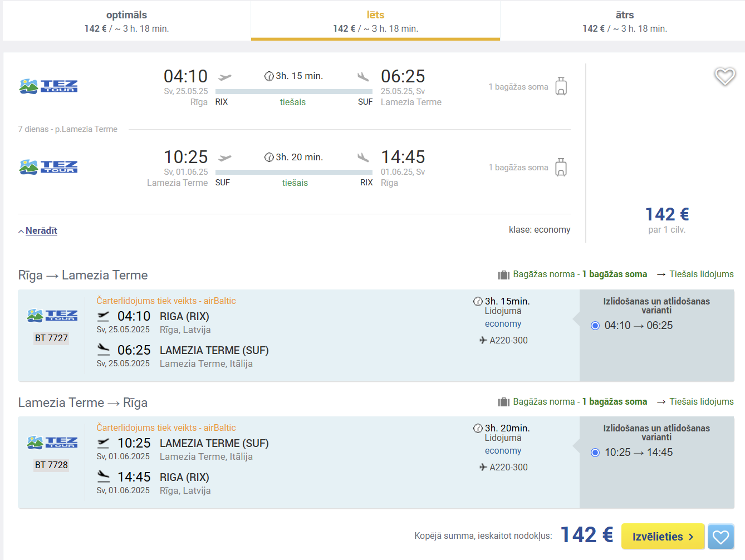745x560 pixels.
Task: Click green tiešais label under 3h. 15 min.
Action: click(x=293, y=102)
